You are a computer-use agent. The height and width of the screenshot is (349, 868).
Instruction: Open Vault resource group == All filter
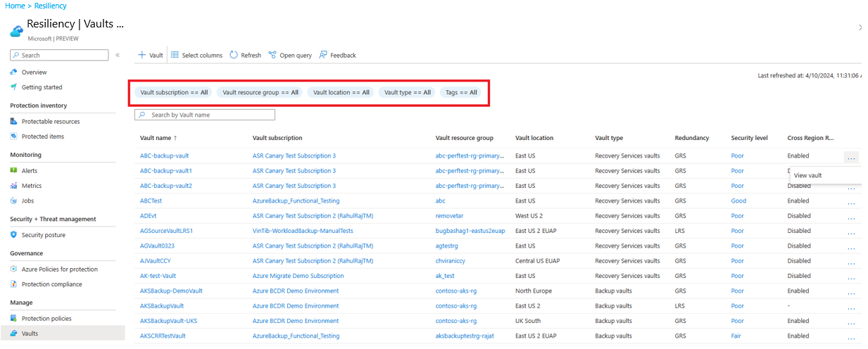tap(260, 92)
